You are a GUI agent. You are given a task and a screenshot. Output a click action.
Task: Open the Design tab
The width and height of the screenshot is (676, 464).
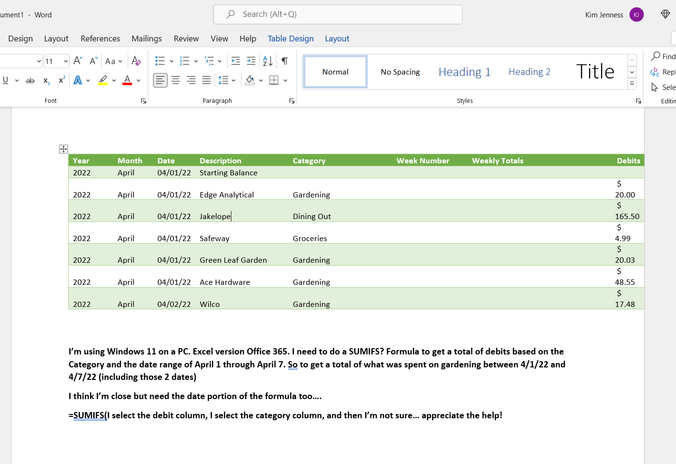click(x=20, y=39)
